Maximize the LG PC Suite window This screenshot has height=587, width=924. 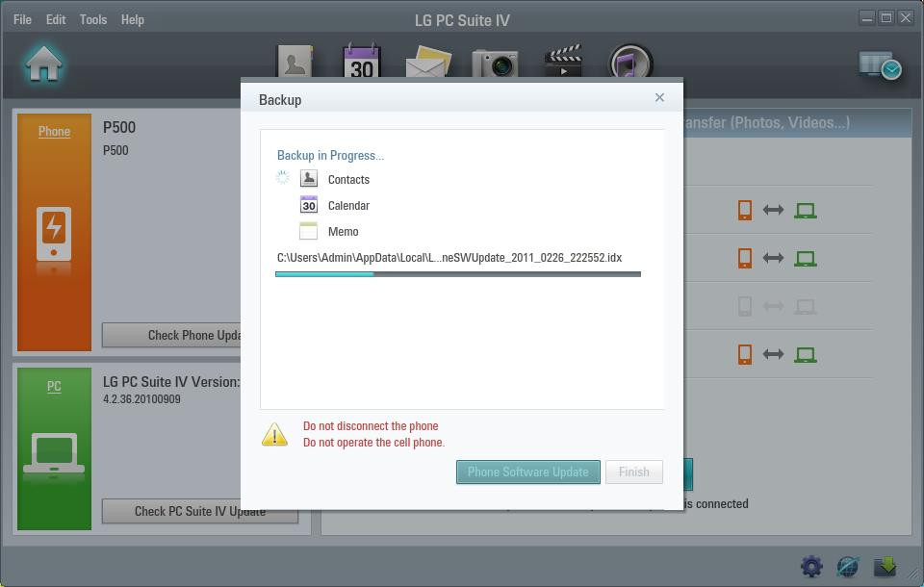(x=886, y=18)
